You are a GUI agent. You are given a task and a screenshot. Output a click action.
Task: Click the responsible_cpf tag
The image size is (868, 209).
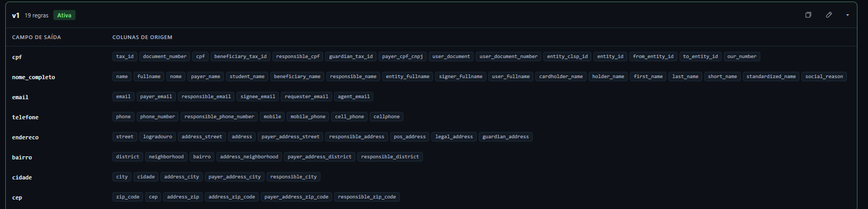(x=298, y=56)
